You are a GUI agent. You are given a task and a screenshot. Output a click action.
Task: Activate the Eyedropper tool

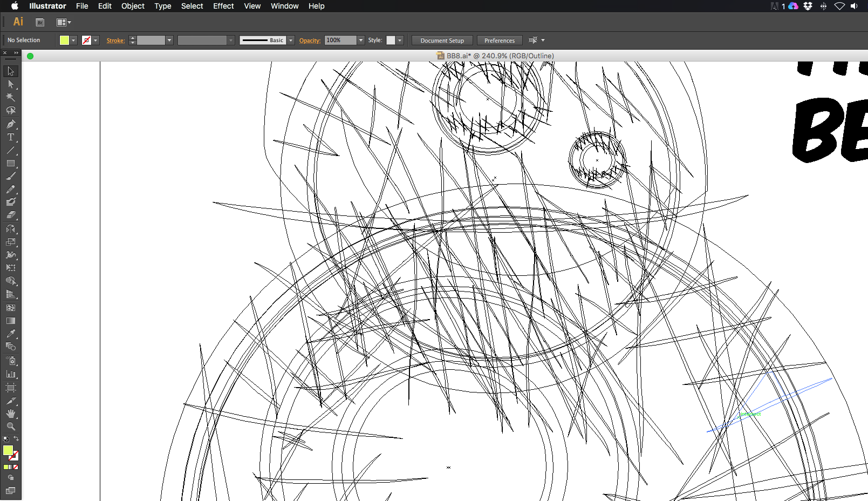click(x=10, y=334)
